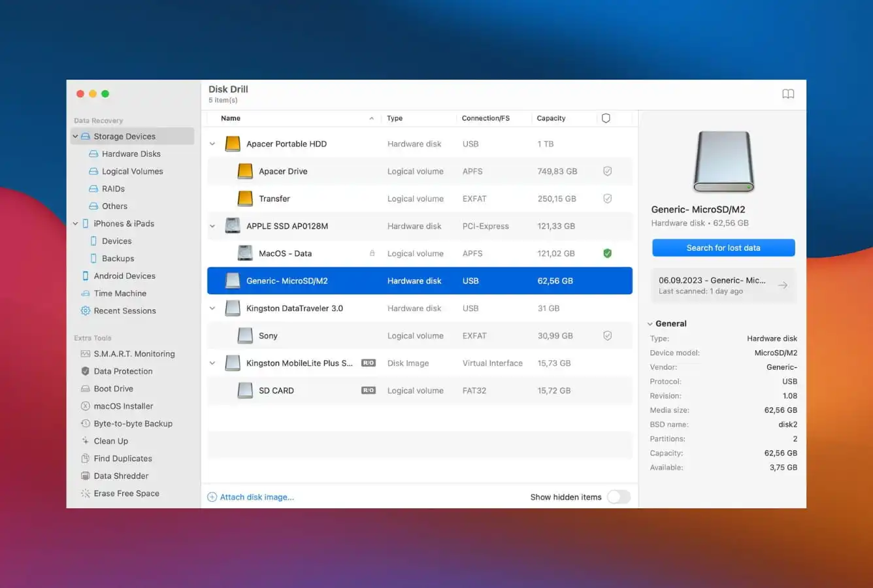The height and width of the screenshot is (588, 873).
Task: Click the shield icon on Sony row
Action: click(607, 336)
